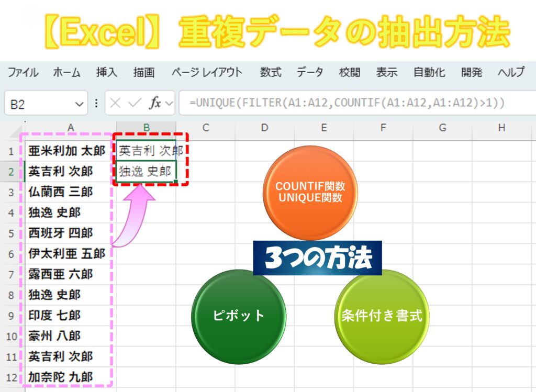Select column C header
The width and height of the screenshot is (536, 392).
(x=205, y=128)
